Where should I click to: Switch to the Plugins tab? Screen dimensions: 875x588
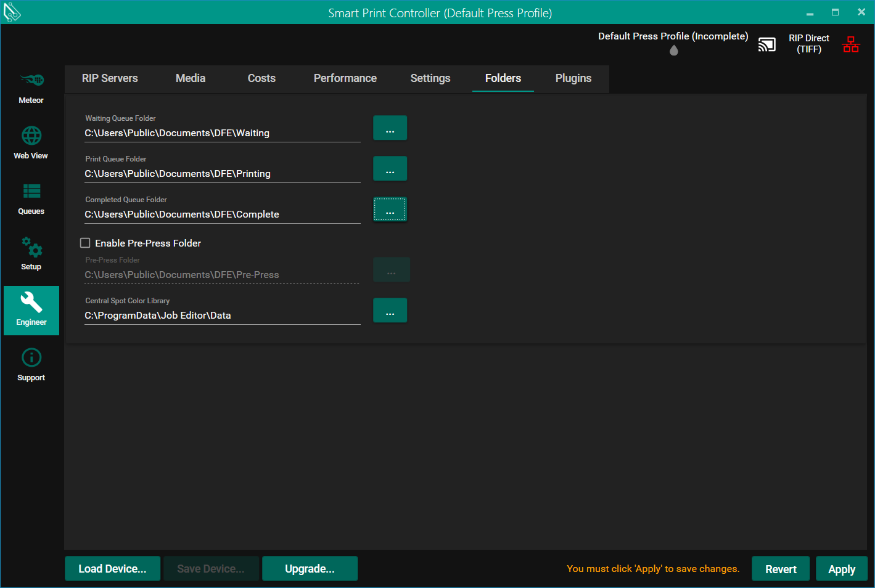[573, 78]
